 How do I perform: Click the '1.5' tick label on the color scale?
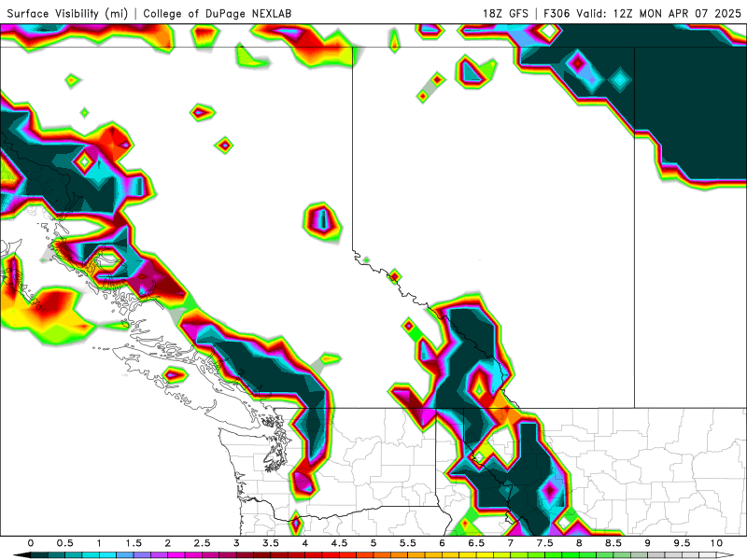[x=134, y=543]
